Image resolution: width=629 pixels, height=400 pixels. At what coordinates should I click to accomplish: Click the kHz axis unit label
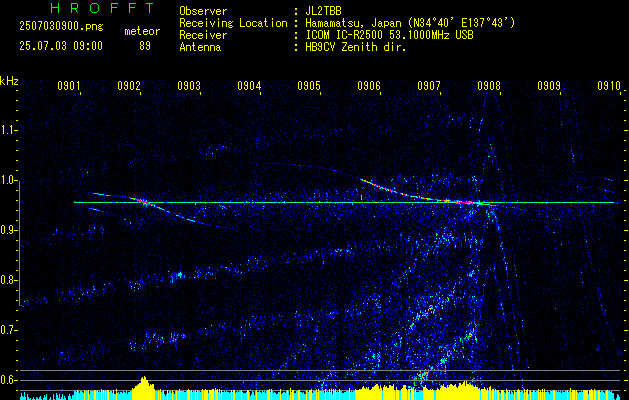9,81
